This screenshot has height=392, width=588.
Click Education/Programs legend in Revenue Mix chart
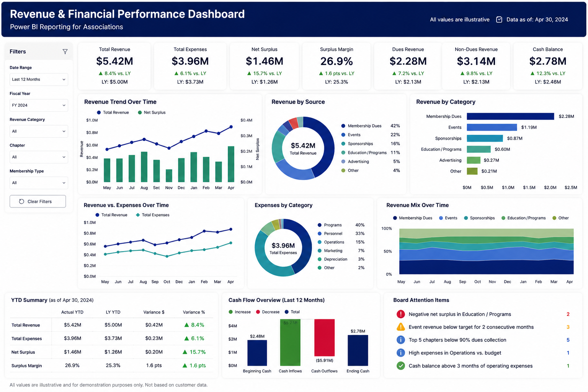point(524,218)
